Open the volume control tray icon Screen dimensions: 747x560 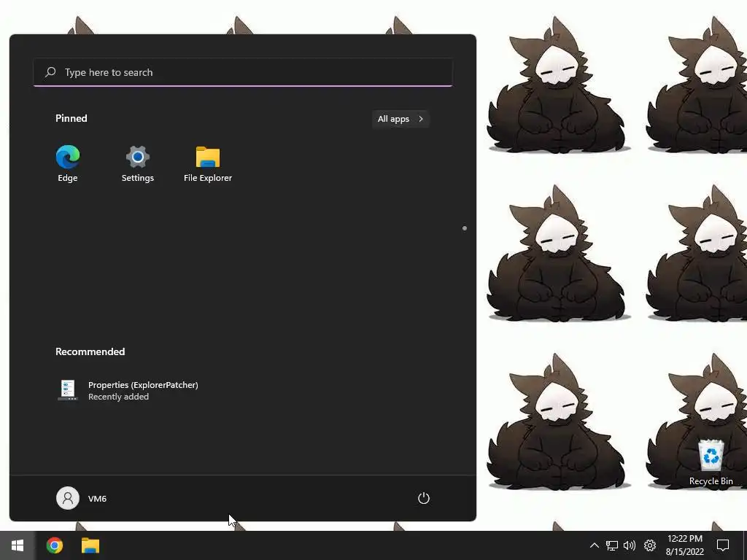point(630,545)
